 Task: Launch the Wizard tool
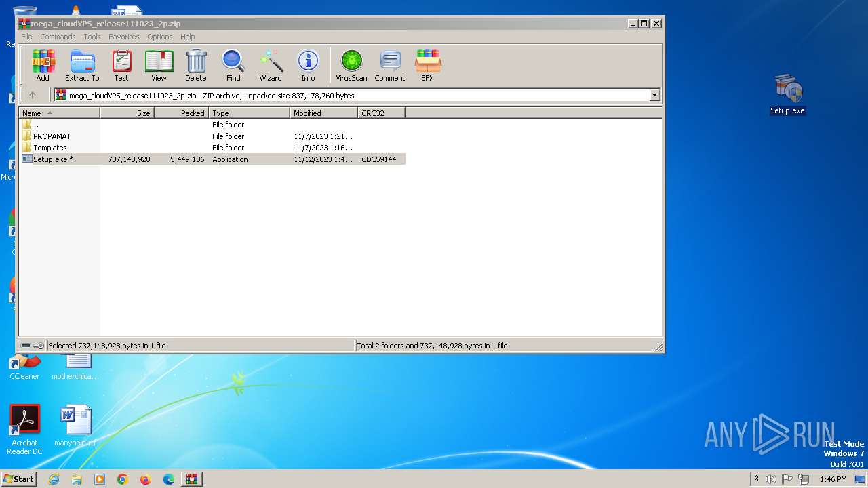(x=271, y=66)
